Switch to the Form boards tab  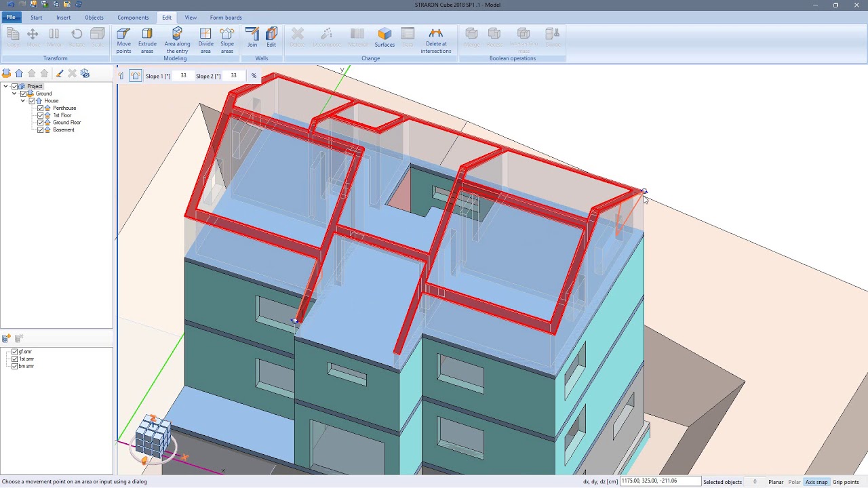226,18
